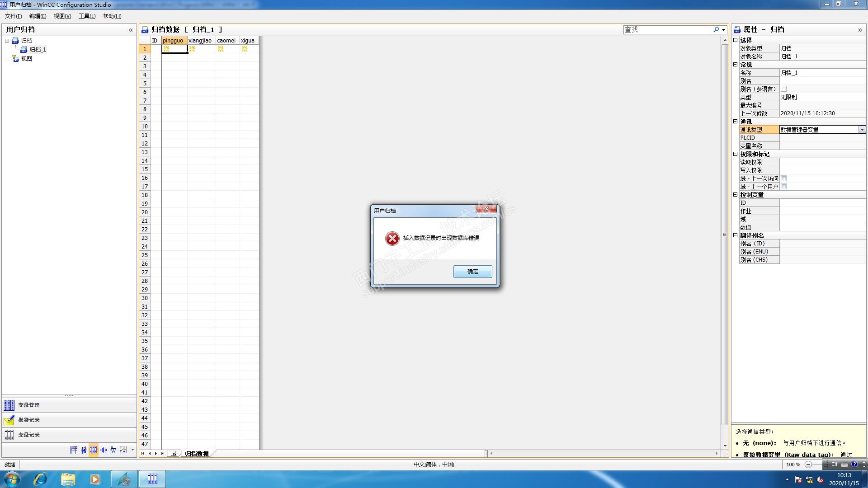This screenshot has height=488, width=868.
Task: Collapse the 权限和标记 property group
Action: click(x=735, y=154)
